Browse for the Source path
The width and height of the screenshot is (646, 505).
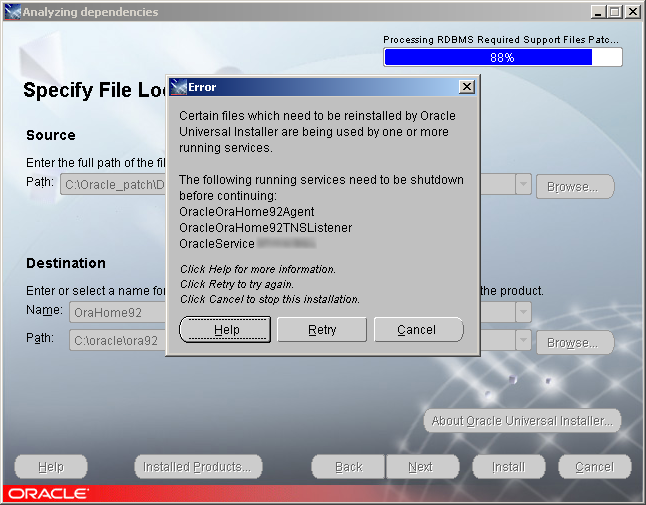575,187
